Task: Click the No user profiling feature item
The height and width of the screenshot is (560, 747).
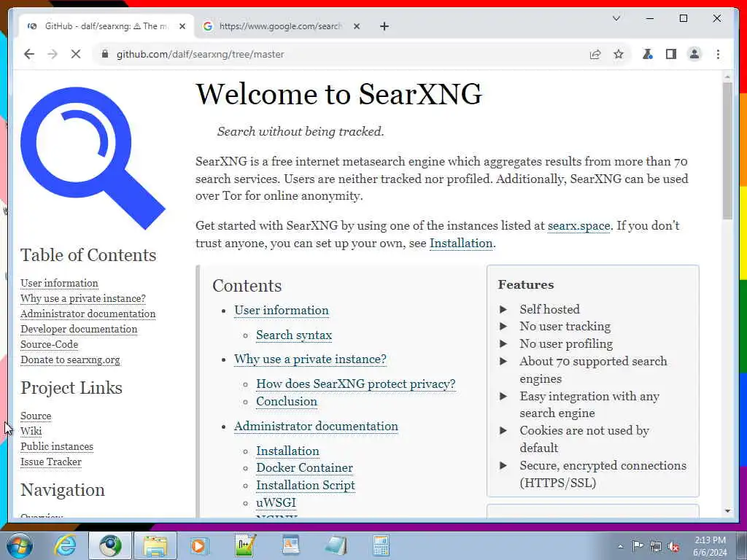Action: click(x=566, y=344)
